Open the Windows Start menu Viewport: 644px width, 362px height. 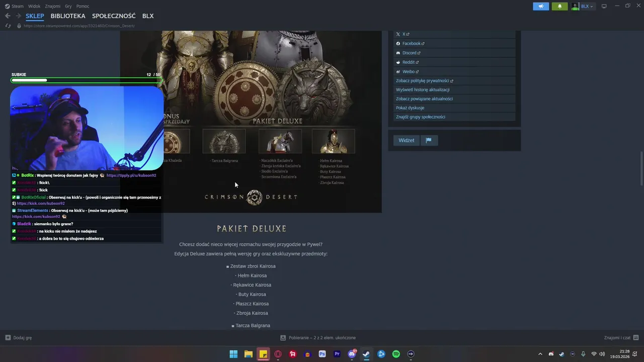pos(233,354)
